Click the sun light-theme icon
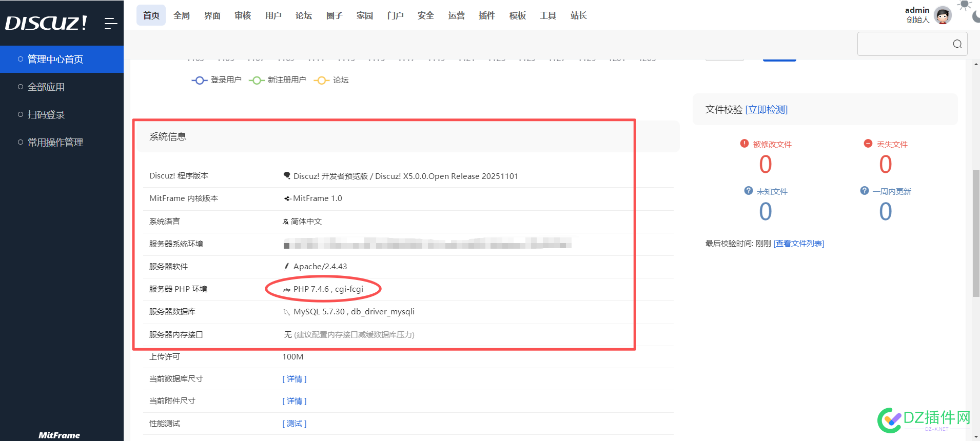 965,5
